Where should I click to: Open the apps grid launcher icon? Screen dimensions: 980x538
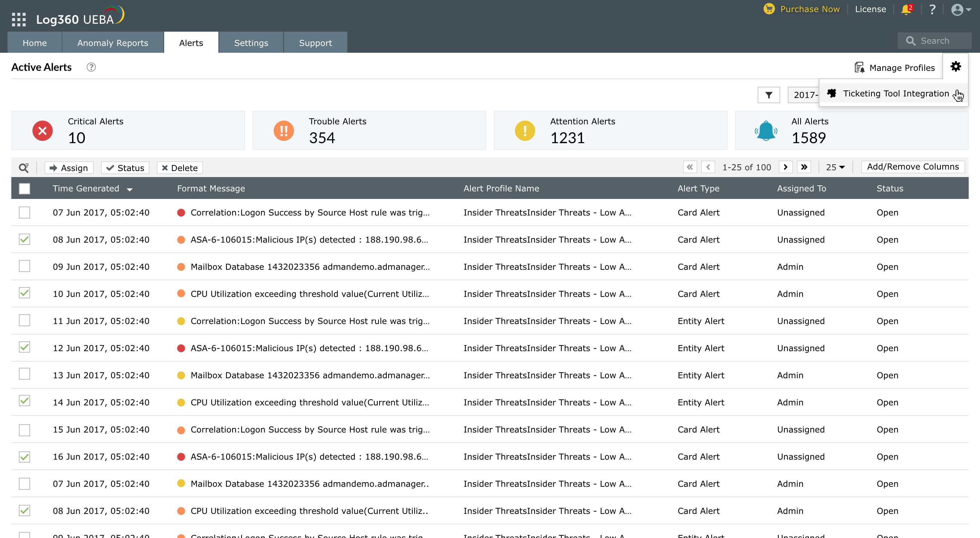coord(18,19)
